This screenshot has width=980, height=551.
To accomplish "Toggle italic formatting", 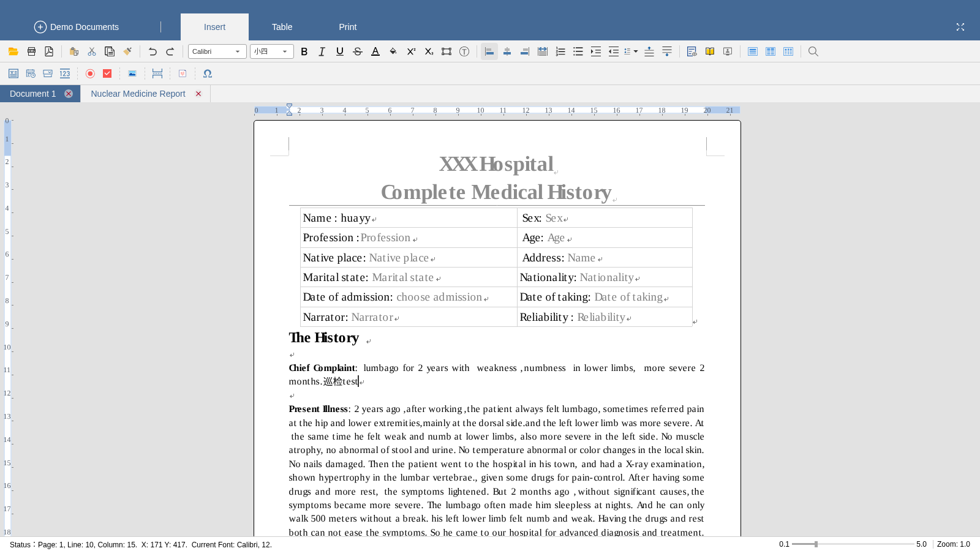I will click(x=322, y=51).
